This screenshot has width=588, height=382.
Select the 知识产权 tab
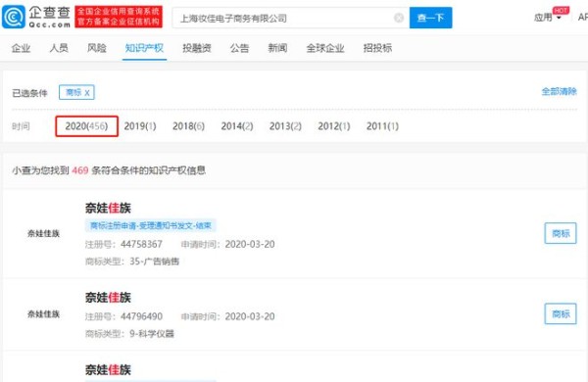[144, 48]
